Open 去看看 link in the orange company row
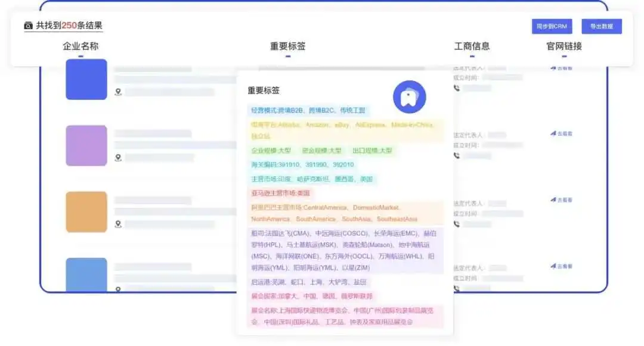 [x=562, y=200]
